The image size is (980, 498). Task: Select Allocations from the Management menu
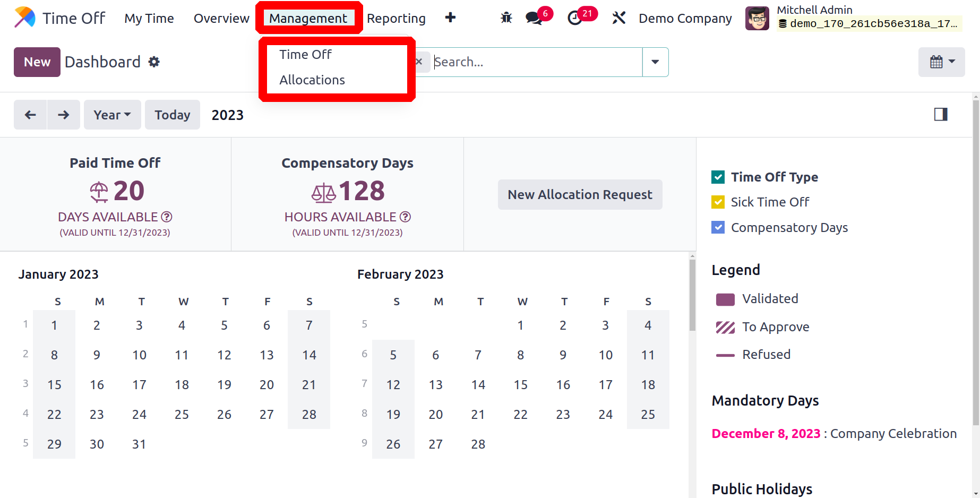[x=312, y=80]
